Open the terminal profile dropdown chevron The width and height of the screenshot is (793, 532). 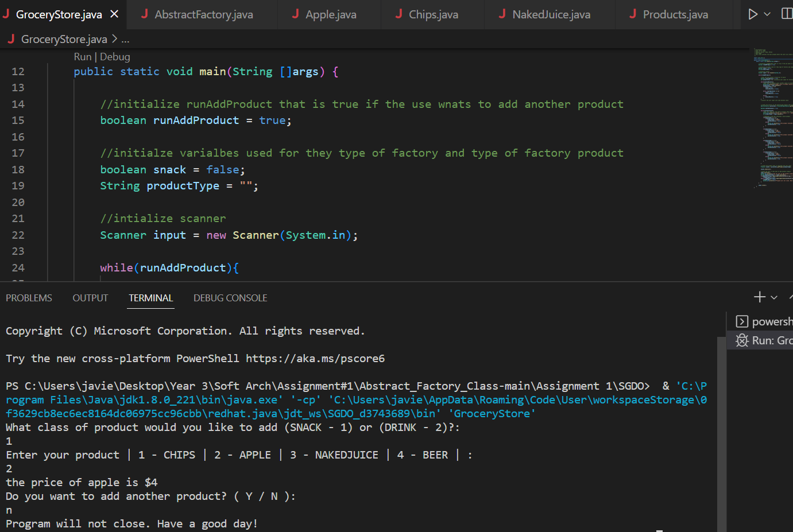774,297
